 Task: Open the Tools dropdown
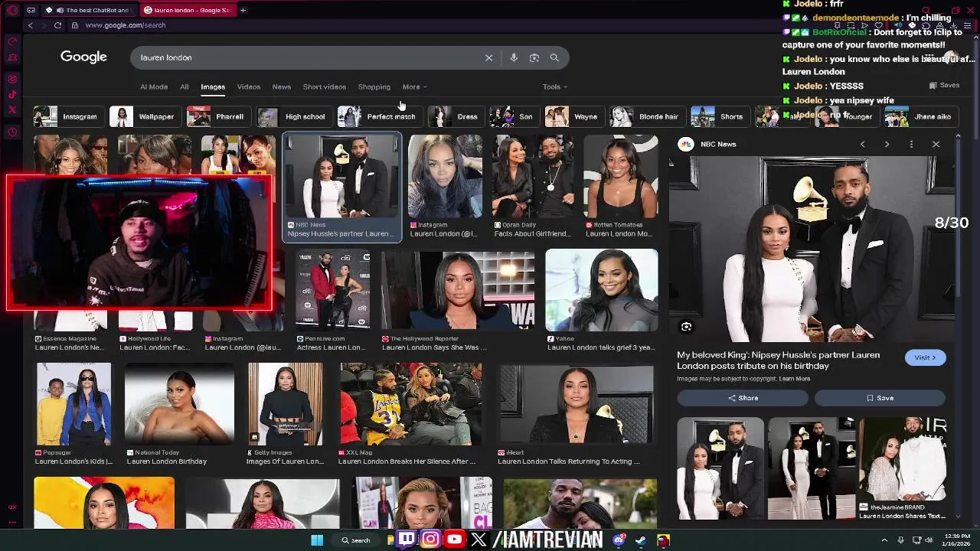coord(555,86)
